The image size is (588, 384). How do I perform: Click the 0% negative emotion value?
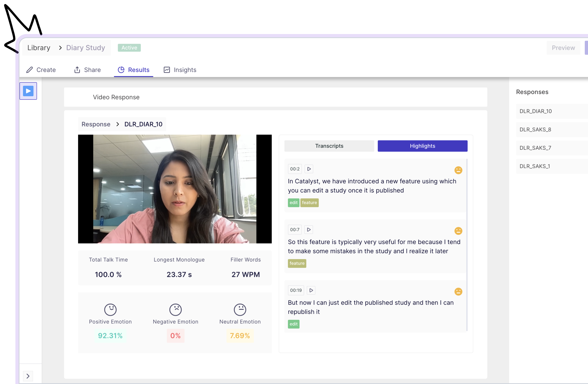tap(175, 336)
